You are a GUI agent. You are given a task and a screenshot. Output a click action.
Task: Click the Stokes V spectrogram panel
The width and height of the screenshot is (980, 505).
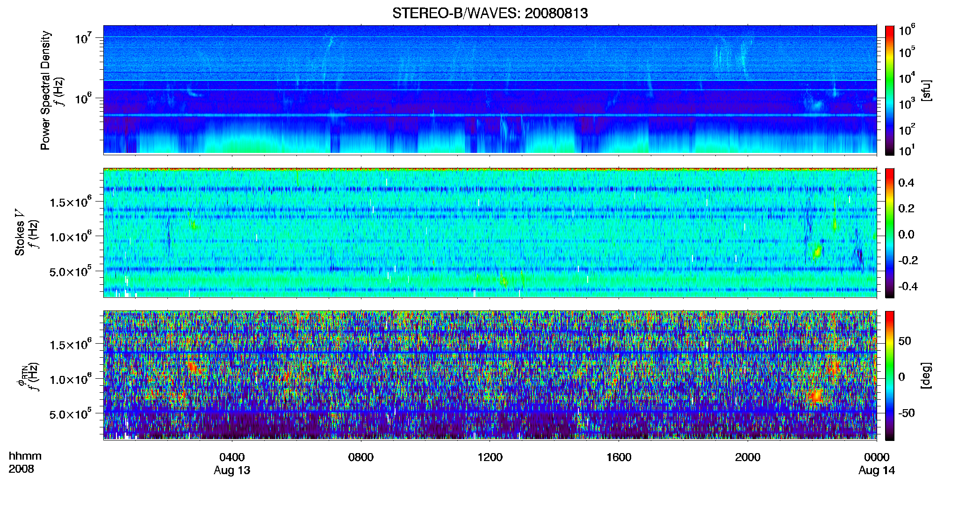(x=490, y=233)
